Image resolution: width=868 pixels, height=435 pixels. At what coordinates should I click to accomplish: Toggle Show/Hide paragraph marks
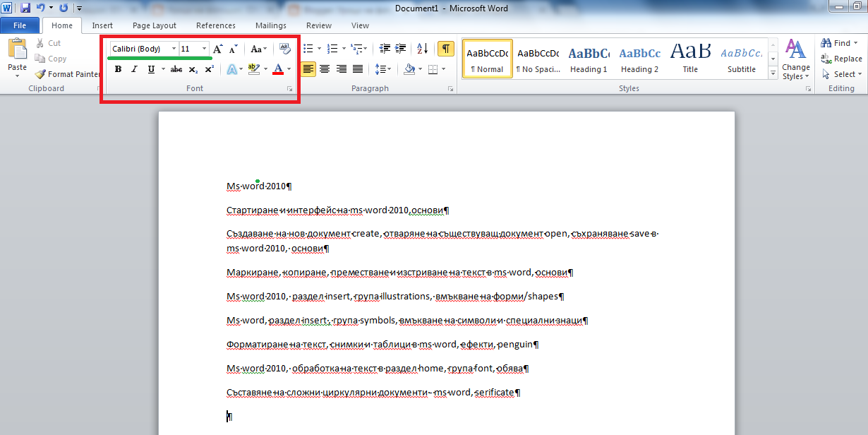tap(446, 49)
